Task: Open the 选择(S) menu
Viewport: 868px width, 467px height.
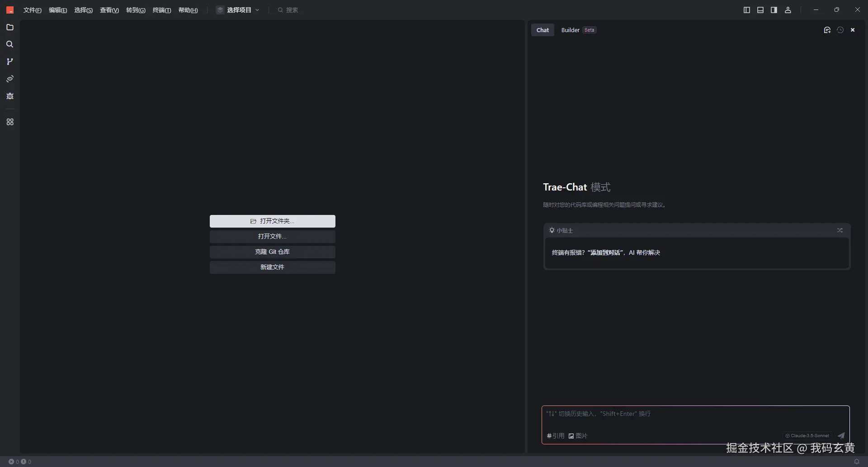Action: click(84, 10)
